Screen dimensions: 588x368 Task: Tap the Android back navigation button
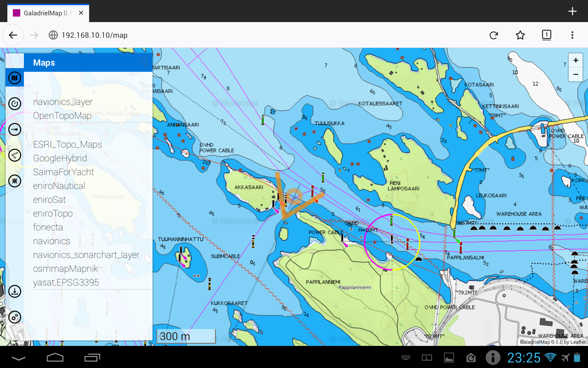tap(18, 358)
